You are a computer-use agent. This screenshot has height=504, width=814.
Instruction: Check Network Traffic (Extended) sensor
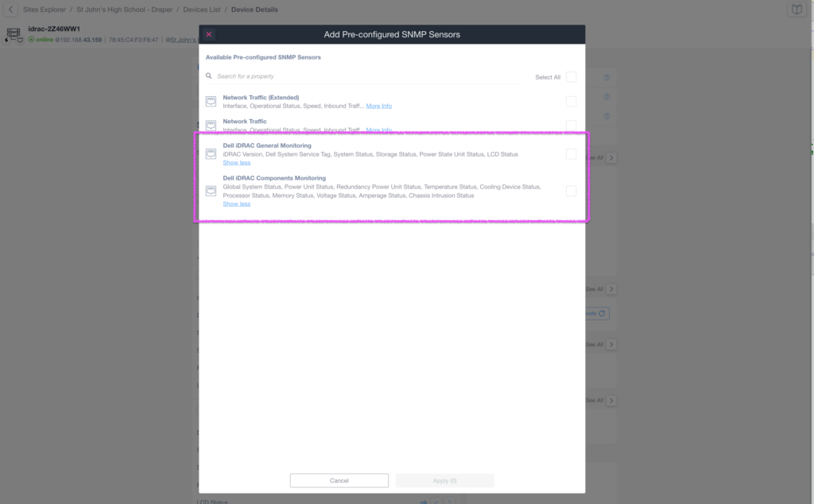pyautogui.click(x=571, y=101)
